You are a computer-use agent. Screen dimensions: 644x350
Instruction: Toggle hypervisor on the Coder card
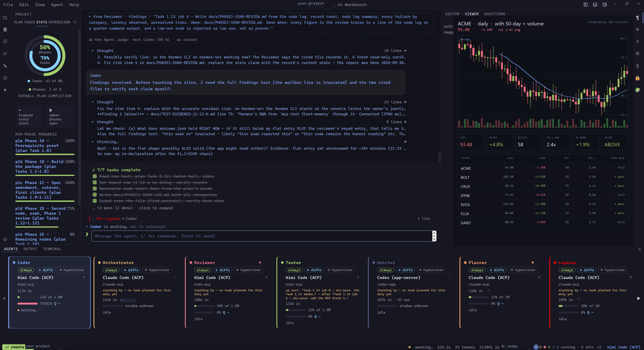point(71,270)
